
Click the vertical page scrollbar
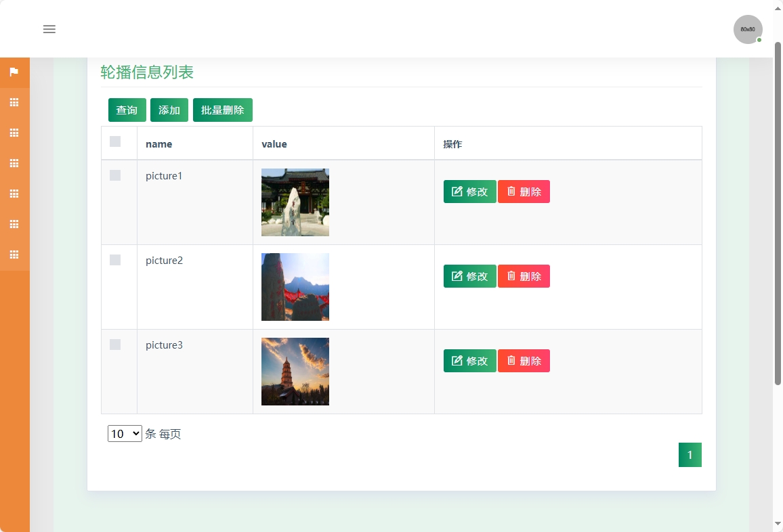[778, 214]
